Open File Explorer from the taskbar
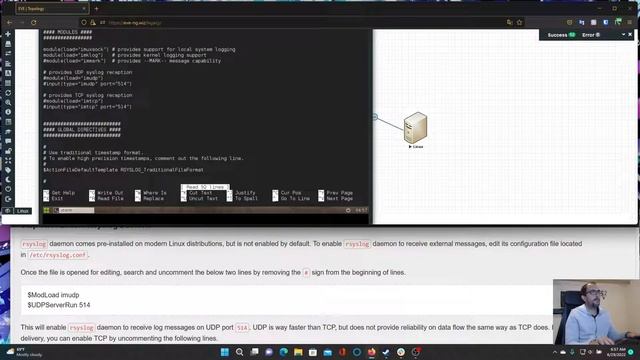Image resolution: width=640 pixels, height=360 pixels. [298, 352]
